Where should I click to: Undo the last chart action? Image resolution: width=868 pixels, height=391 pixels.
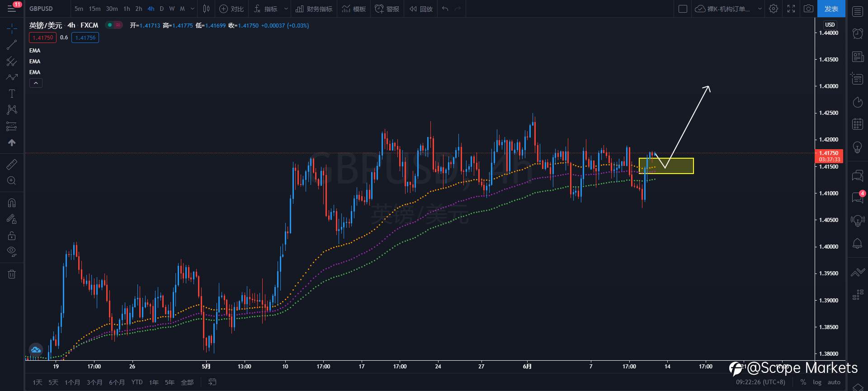[x=445, y=9]
